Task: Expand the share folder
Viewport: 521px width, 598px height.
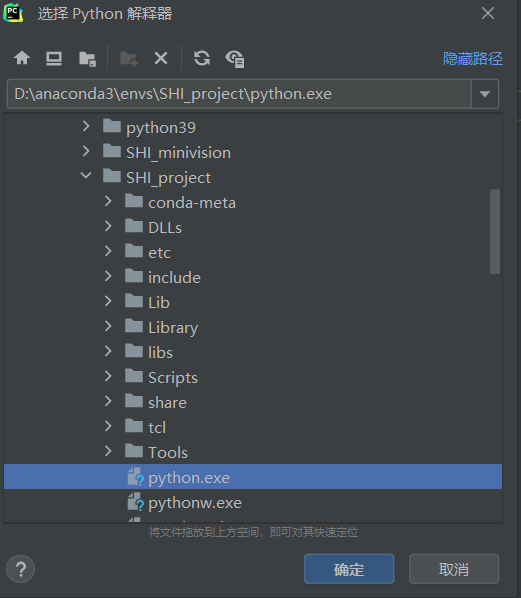Action: click(108, 401)
